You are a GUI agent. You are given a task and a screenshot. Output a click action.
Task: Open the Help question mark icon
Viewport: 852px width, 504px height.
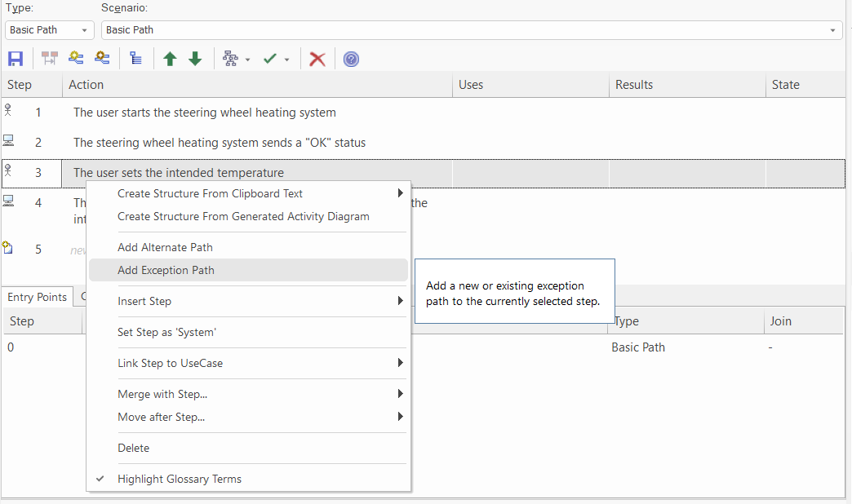pyautogui.click(x=351, y=59)
